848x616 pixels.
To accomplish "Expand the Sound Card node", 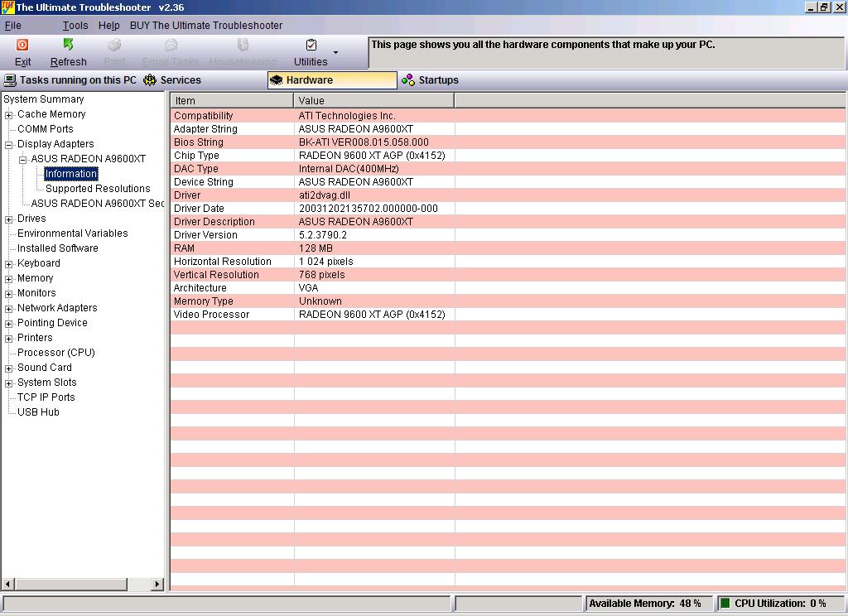I will click(x=8, y=368).
